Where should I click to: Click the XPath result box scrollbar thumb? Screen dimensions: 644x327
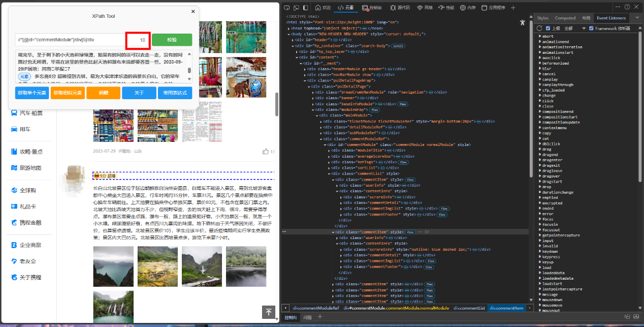pyautogui.click(x=189, y=71)
